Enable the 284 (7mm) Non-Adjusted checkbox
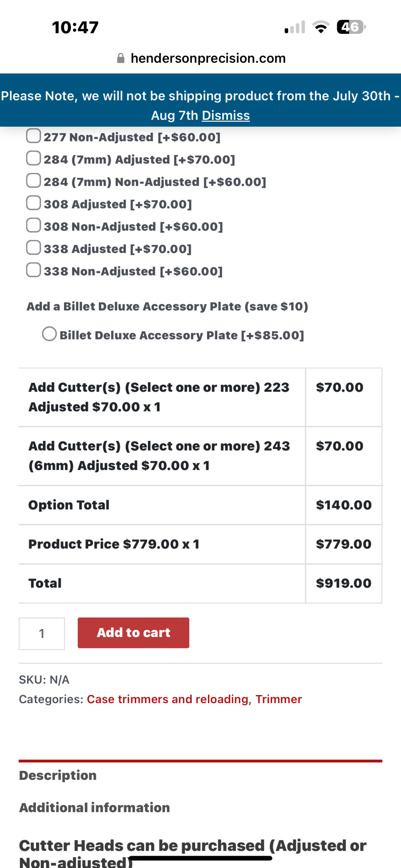This screenshot has height=868, width=401. [x=34, y=181]
